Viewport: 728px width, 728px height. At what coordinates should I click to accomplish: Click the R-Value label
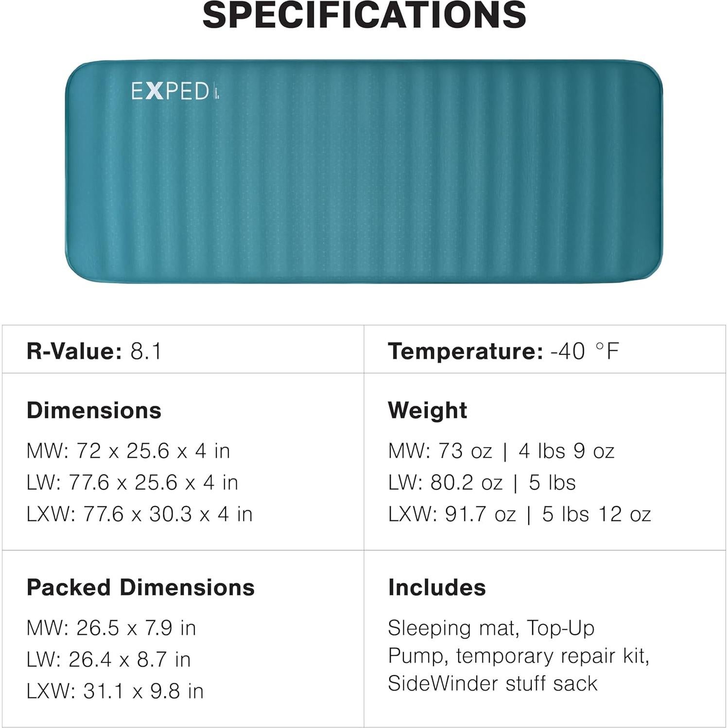(x=74, y=351)
